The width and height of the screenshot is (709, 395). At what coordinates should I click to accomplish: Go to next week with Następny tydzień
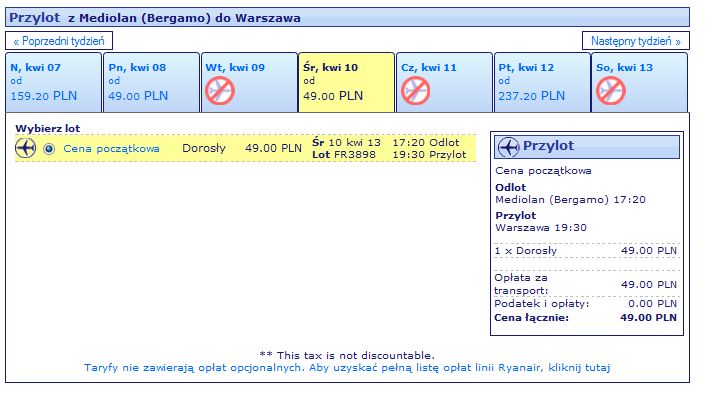pos(635,41)
